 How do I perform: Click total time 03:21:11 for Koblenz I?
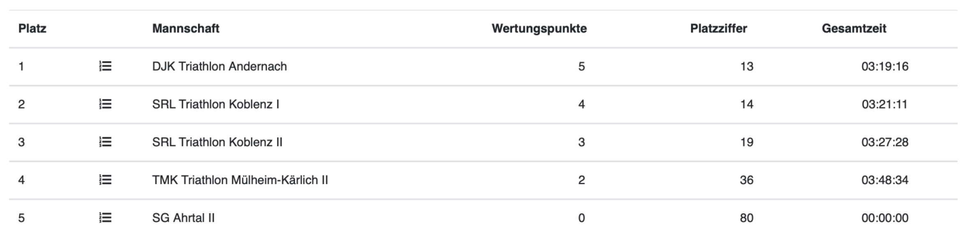884,104
